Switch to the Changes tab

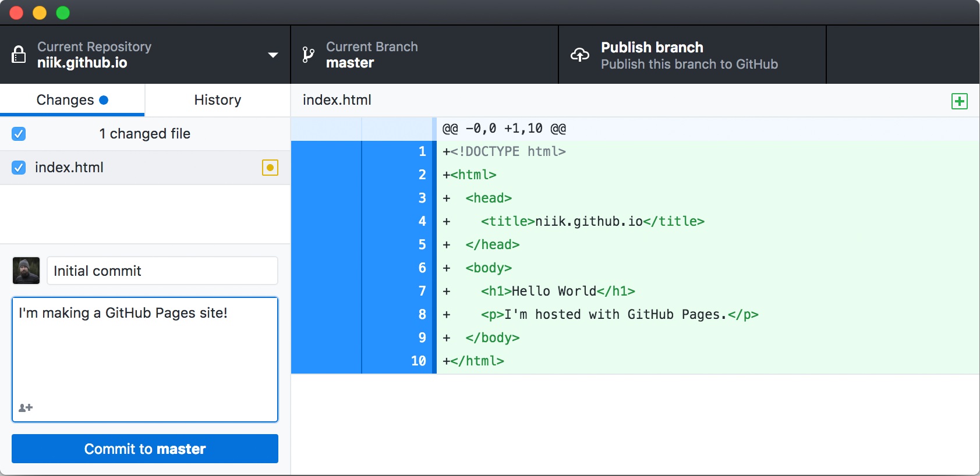click(72, 100)
